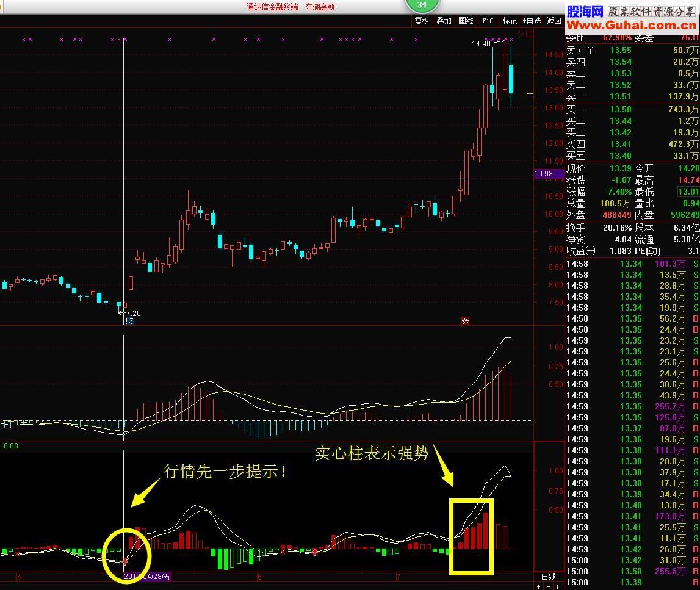700x590 pixels.
Task: Select the 买五 13.40 bid row
Action: coord(632,156)
